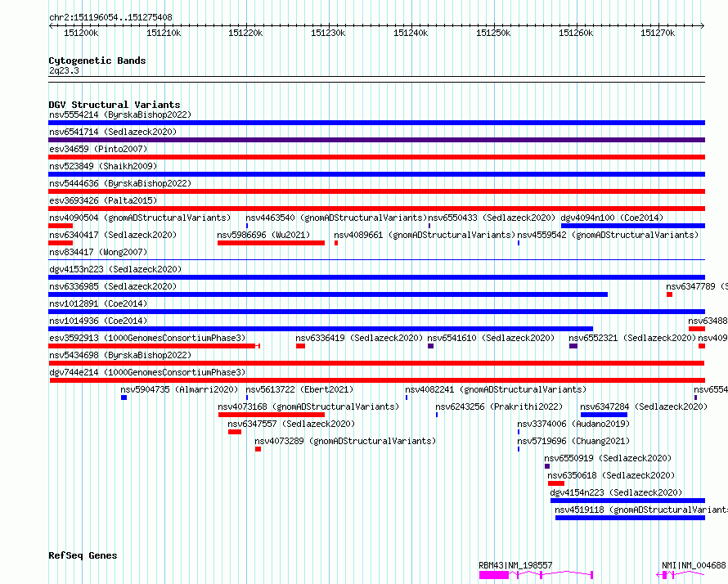Select the nsv4090504 gnomAD variant label

coord(140,218)
